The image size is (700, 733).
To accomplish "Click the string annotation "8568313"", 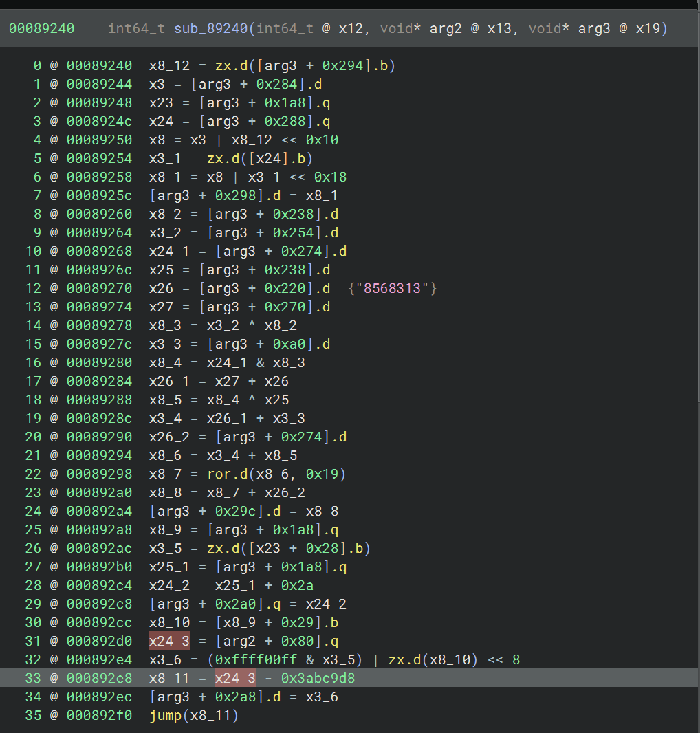I will pyautogui.click(x=392, y=288).
